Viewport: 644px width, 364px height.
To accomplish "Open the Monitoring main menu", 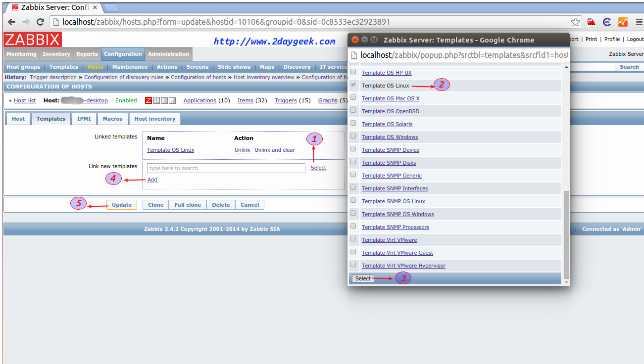I will point(21,54).
